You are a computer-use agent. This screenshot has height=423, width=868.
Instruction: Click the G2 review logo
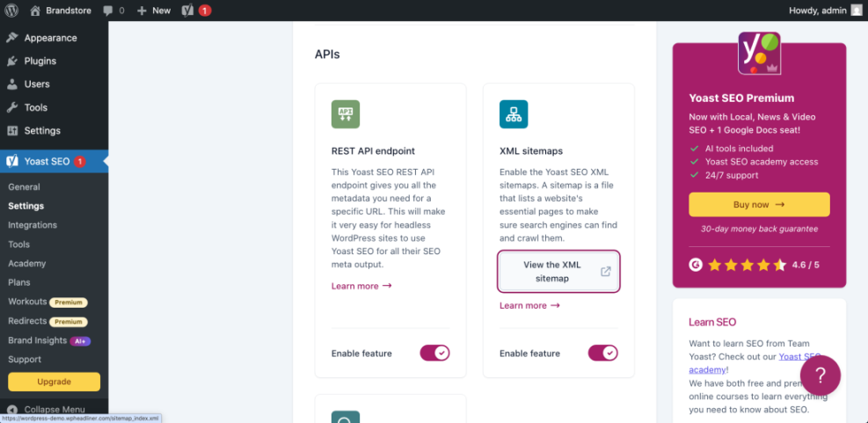[696, 265]
